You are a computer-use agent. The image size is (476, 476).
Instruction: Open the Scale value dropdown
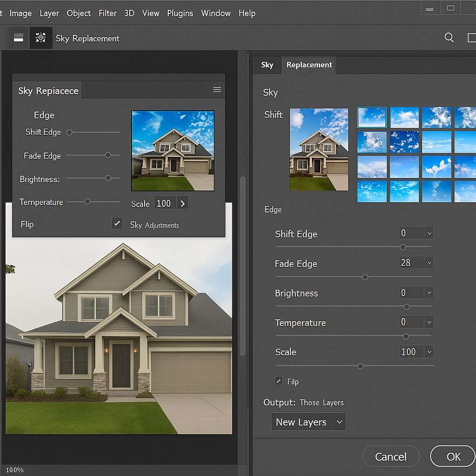[x=428, y=352]
